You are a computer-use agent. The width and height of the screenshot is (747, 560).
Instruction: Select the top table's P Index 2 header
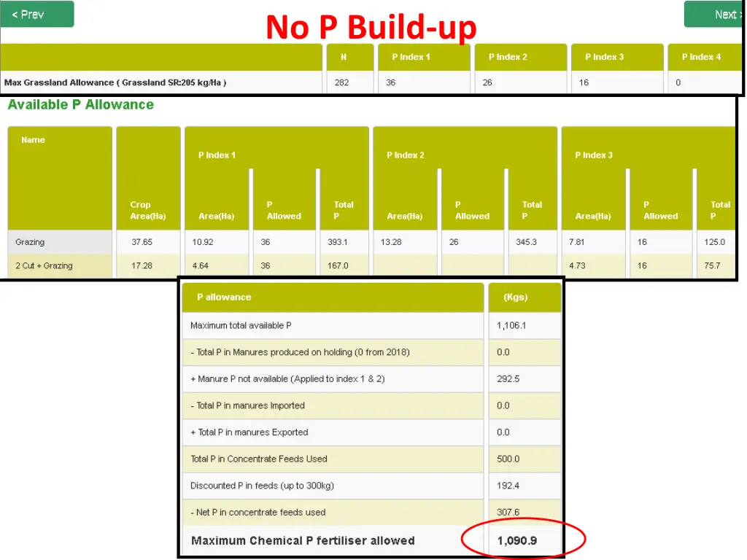coord(521,57)
